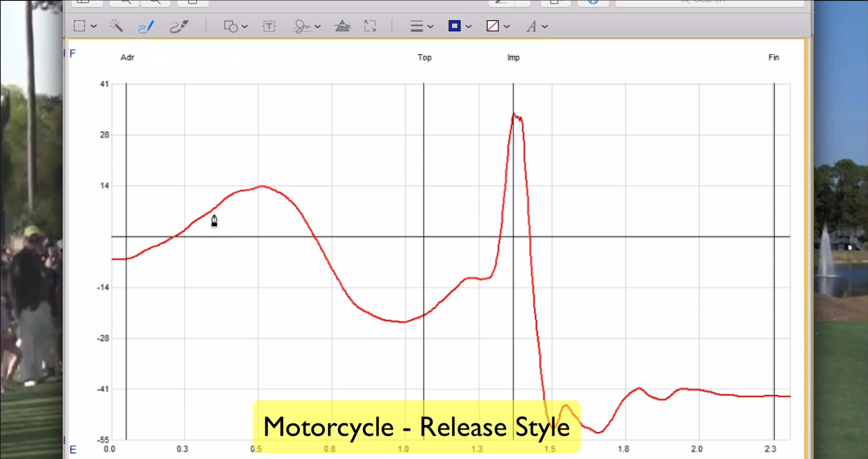Screen dimensions: 868x459
Task: Expand the Border Color dropdown arrow
Action: [x=468, y=26]
